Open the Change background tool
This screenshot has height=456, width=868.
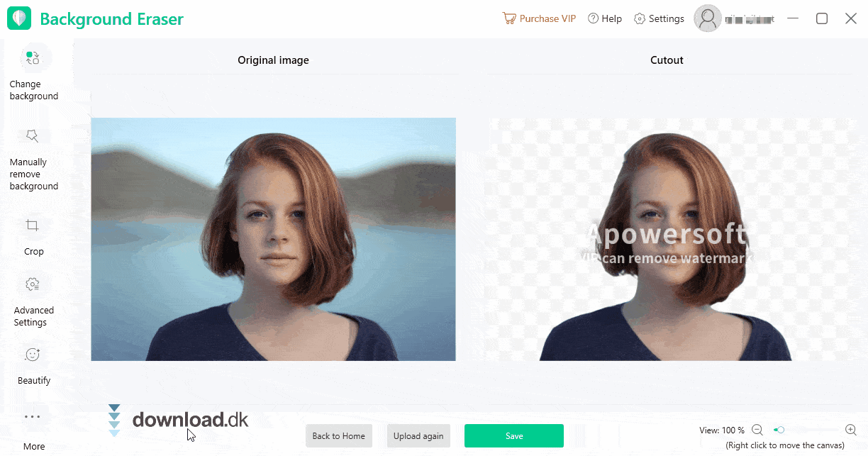coord(33,72)
